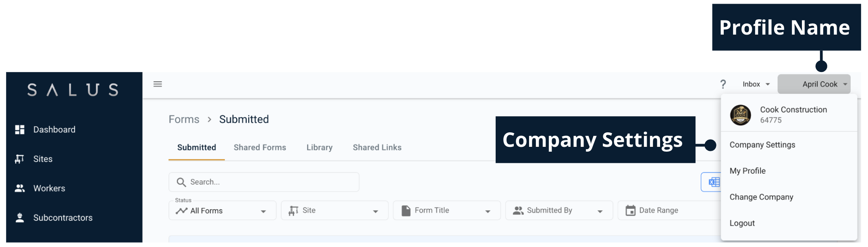Switch to the Shared Forms tab
Screen dimensions: 868x247
pyautogui.click(x=260, y=148)
